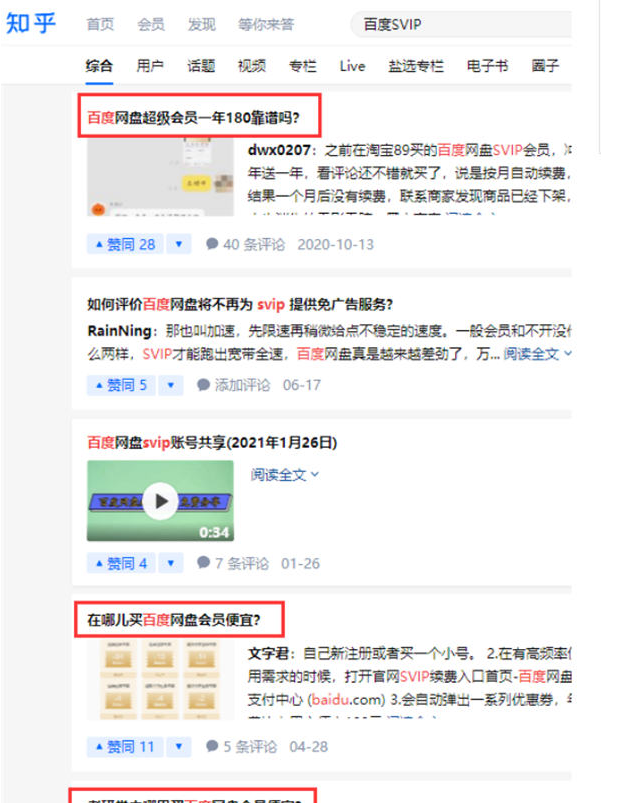Downvote the RainNing answer
Screen dimensions: 638x803
coord(171,385)
